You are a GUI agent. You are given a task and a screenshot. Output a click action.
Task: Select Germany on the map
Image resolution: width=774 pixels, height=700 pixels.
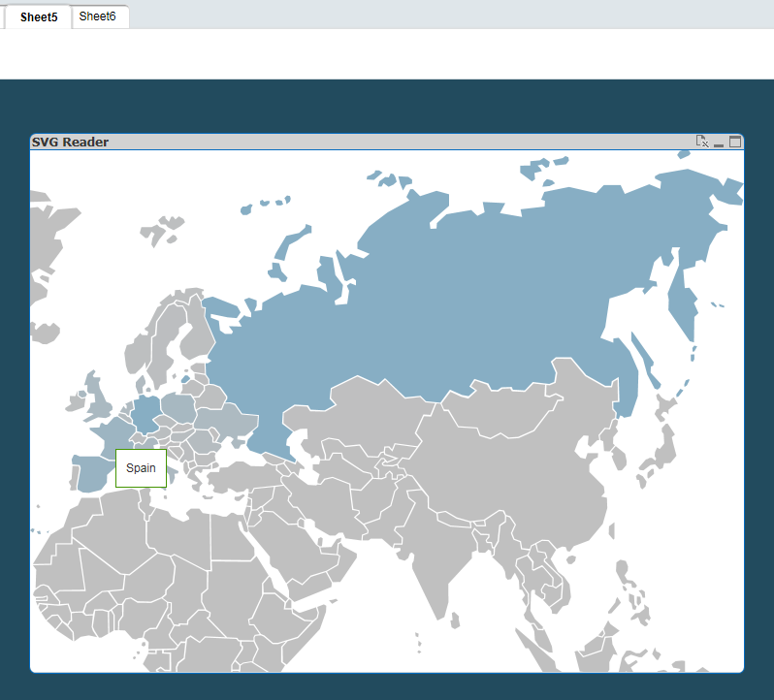(145, 412)
